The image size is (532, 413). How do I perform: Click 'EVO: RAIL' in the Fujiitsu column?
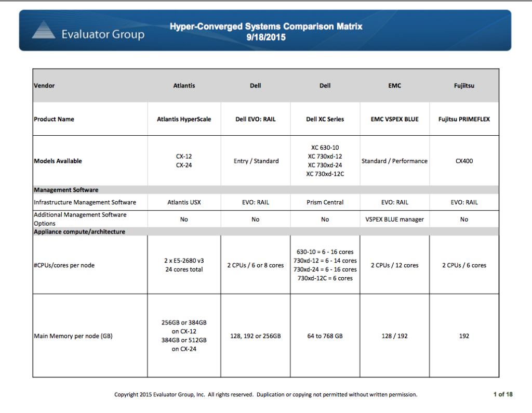click(x=464, y=202)
